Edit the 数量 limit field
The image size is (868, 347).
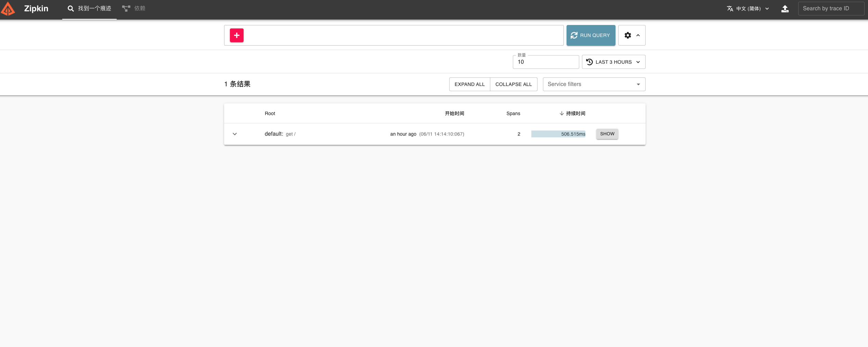(x=546, y=62)
